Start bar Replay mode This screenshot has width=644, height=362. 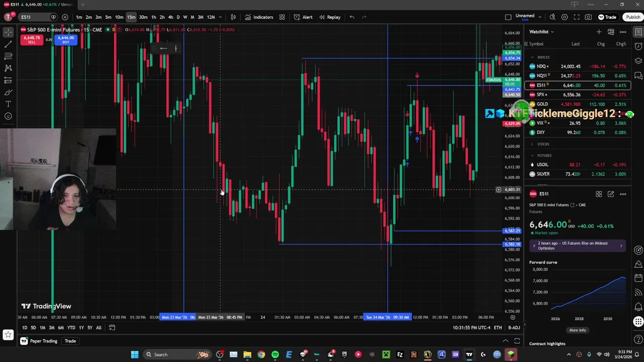(x=330, y=17)
